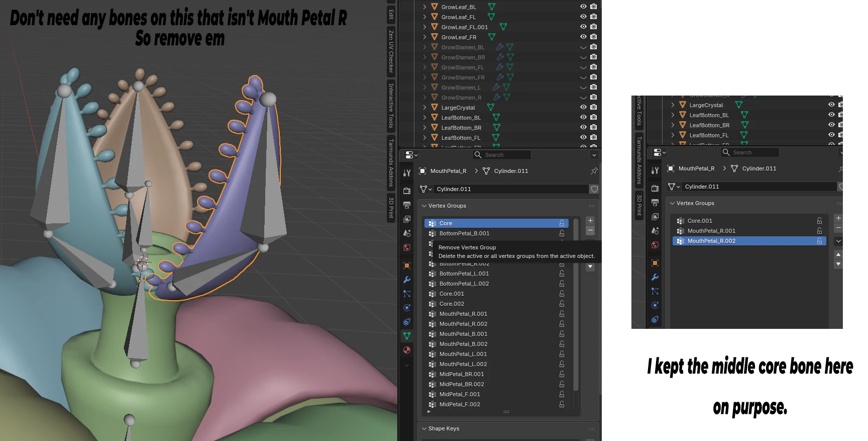This screenshot has height=441, width=868.
Task: Select MidPetal_BR.001 vertex group
Action: tap(496, 374)
